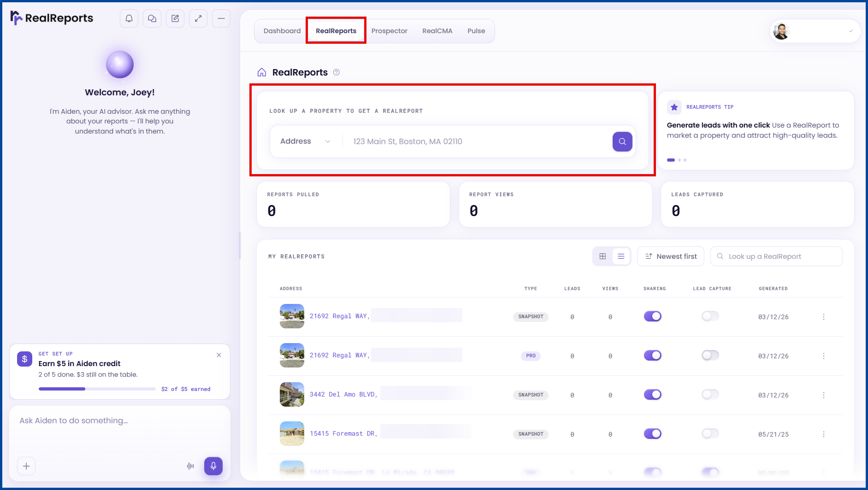The image size is (868, 490).
Task: Open the Prospector tab
Action: point(390,31)
